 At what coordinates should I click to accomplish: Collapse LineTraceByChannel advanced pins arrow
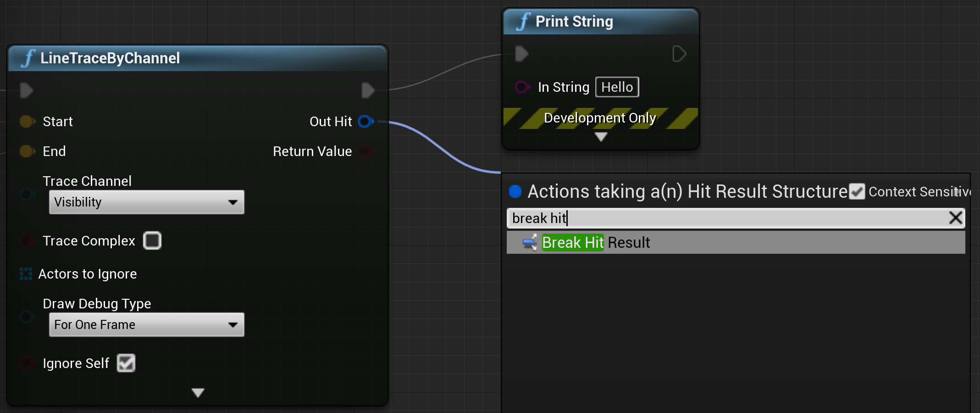tap(198, 393)
